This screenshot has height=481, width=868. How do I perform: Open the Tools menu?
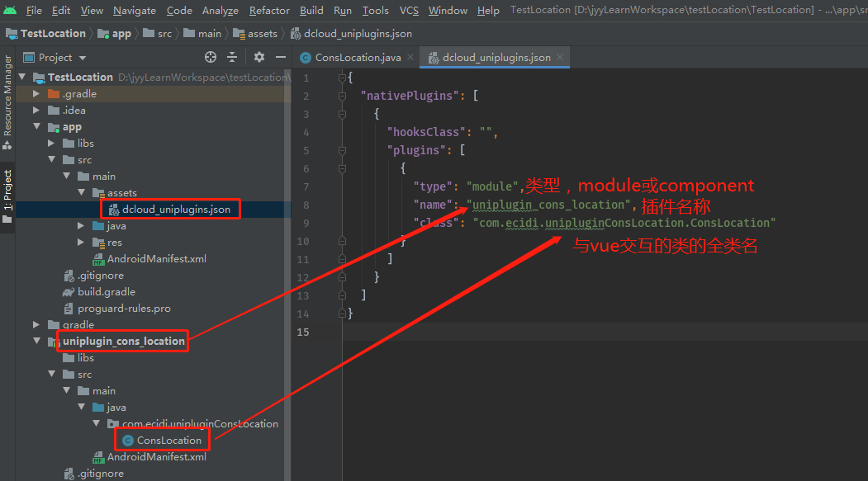tap(375, 11)
